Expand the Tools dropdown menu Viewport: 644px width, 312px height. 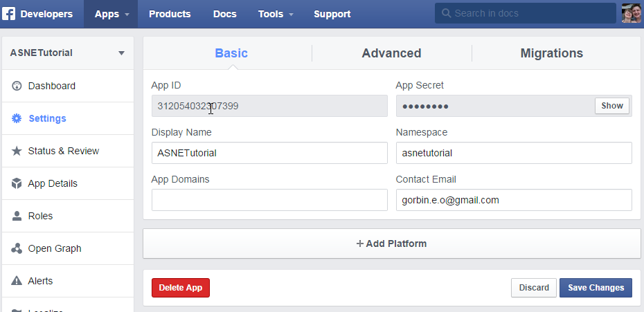click(276, 14)
